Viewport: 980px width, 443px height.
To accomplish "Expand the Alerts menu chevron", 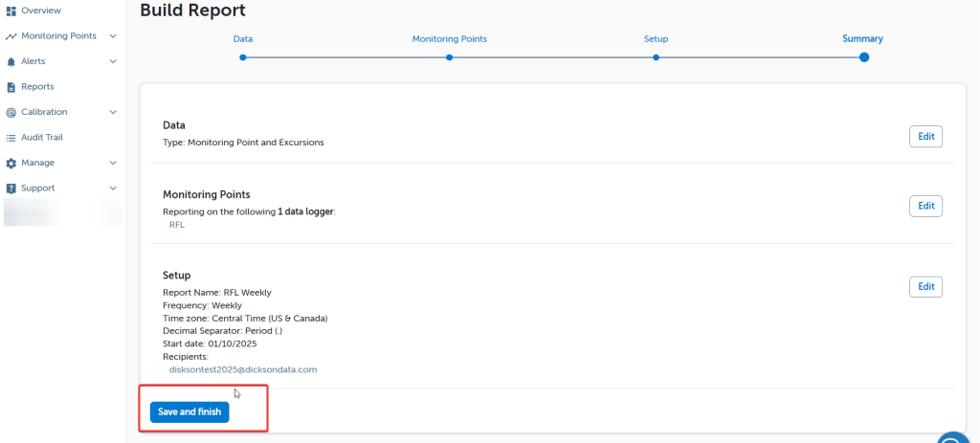I will click(x=113, y=61).
